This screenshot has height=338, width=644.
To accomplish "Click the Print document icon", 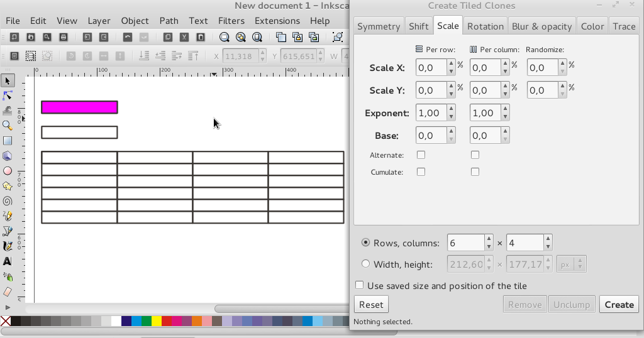I will coord(64,37).
